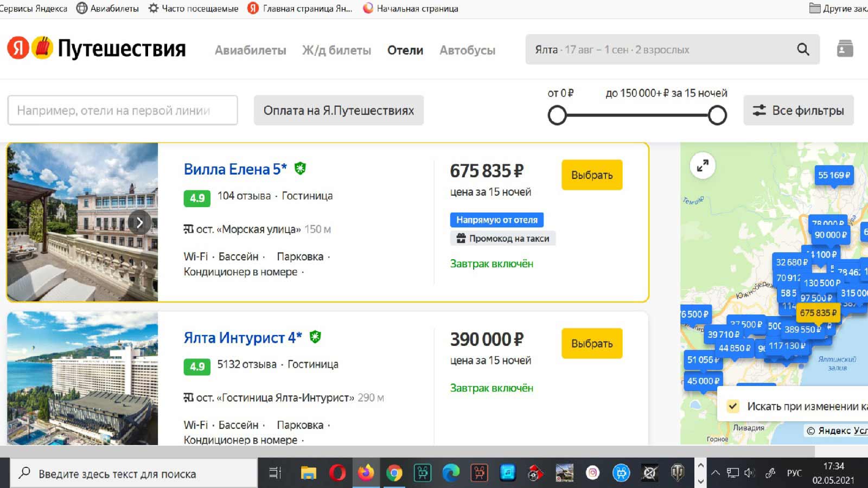Click the yellow 675 835 ₽ map marker
Viewport: 868px width, 488px height.
[818, 313]
